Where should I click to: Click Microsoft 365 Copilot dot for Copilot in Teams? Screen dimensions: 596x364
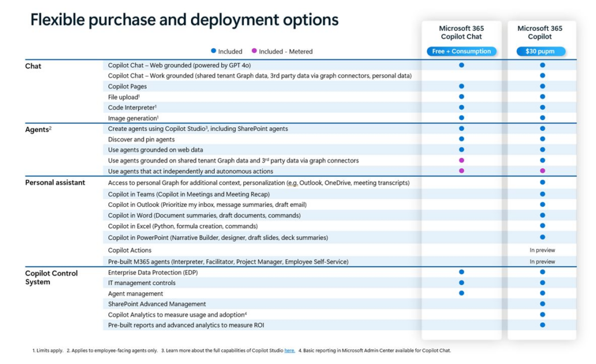coord(542,194)
